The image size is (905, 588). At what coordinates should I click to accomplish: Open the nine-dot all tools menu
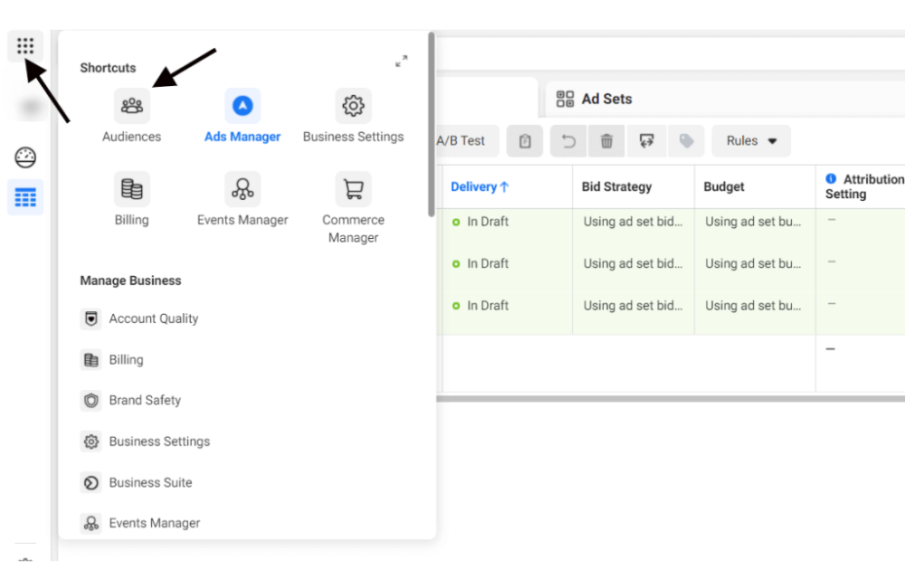click(25, 46)
